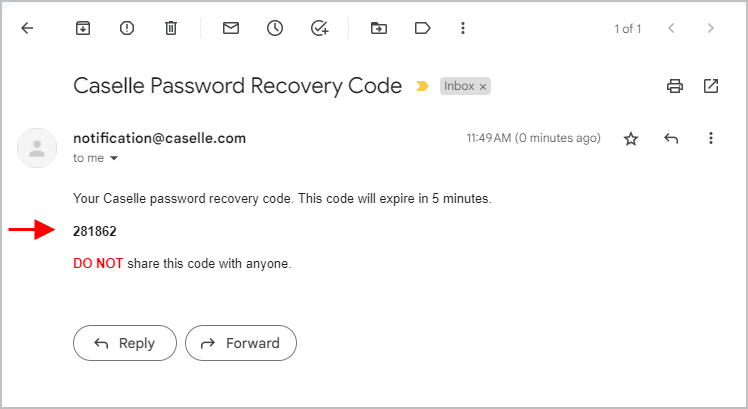
Task: Delete the password recovery email
Action: click(x=170, y=28)
